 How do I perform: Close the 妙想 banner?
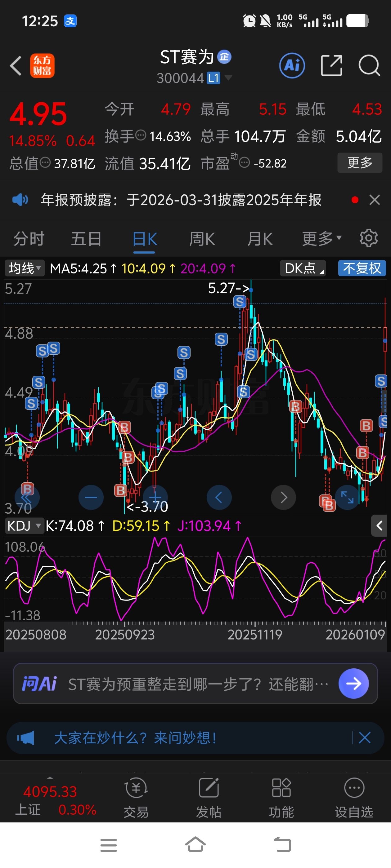coord(365,737)
